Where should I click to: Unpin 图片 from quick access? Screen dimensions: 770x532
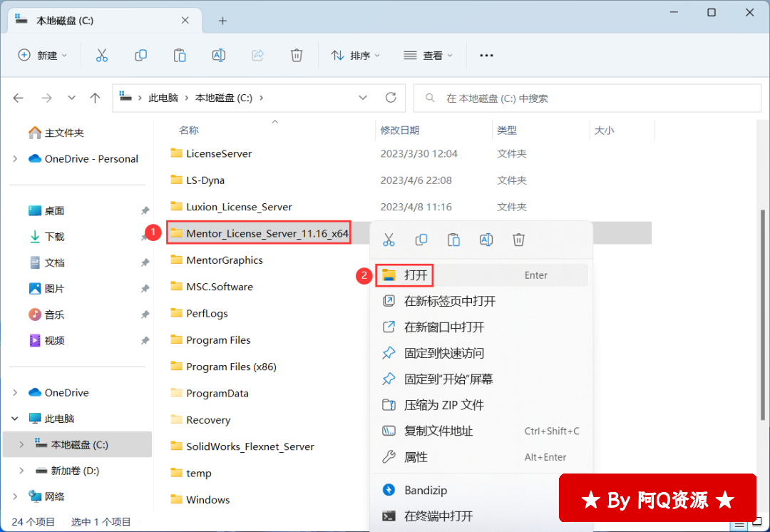[145, 289]
